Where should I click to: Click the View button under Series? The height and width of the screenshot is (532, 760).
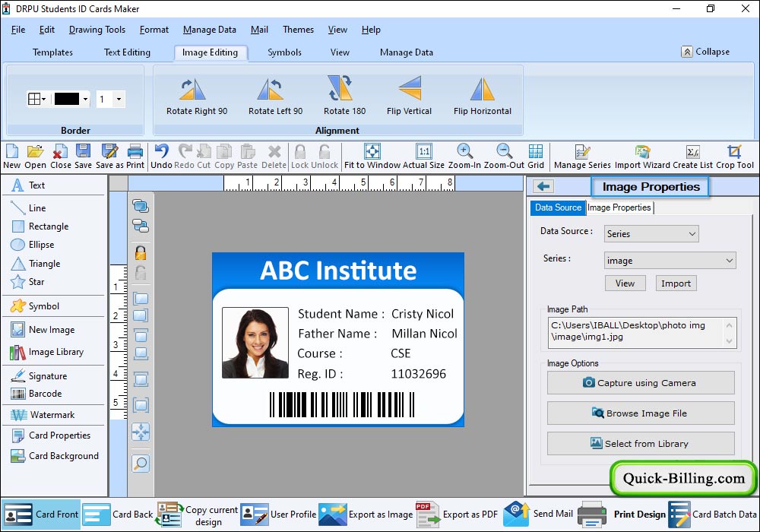point(625,283)
